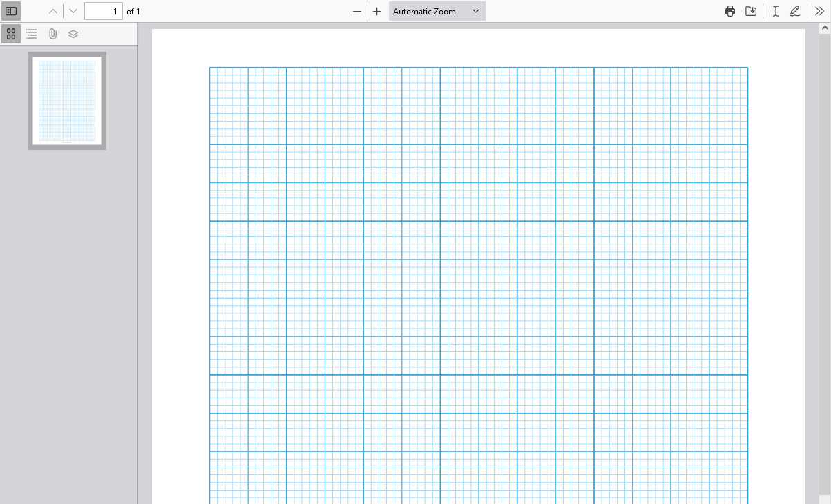Print the document
831x504 pixels.
tap(730, 11)
